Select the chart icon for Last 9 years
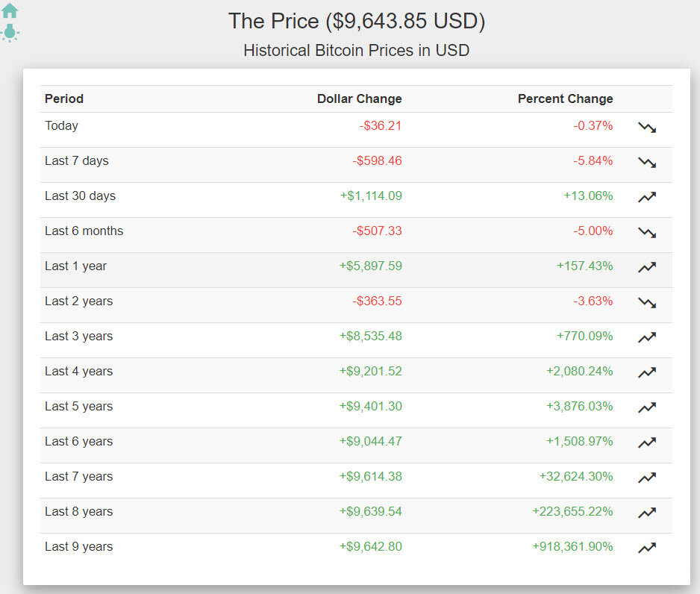The width and height of the screenshot is (700, 594). [x=646, y=548]
